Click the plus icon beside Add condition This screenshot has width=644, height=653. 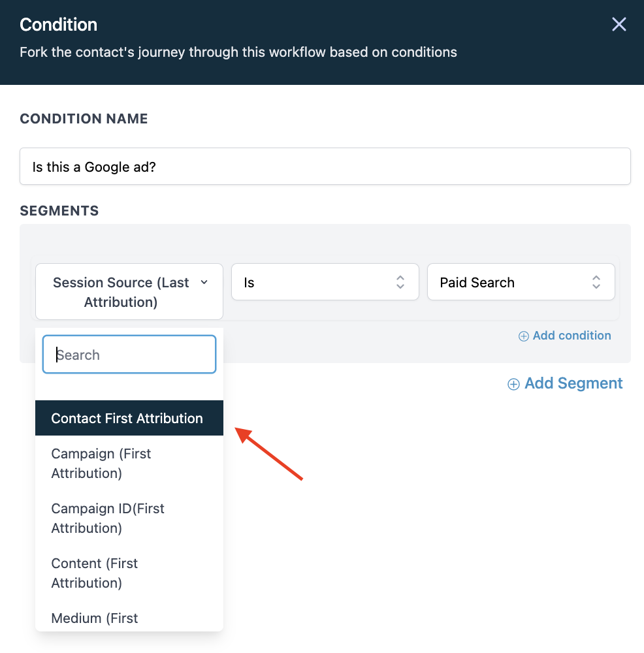point(523,336)
